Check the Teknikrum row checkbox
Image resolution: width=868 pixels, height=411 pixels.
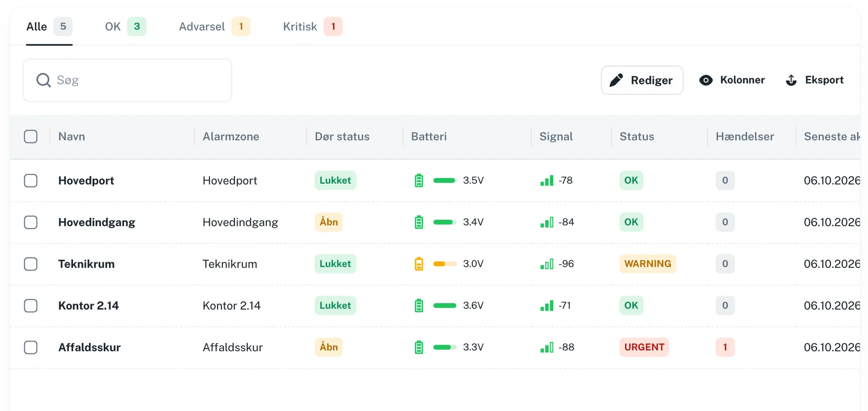pyautogui.click(x=31, y=264)
